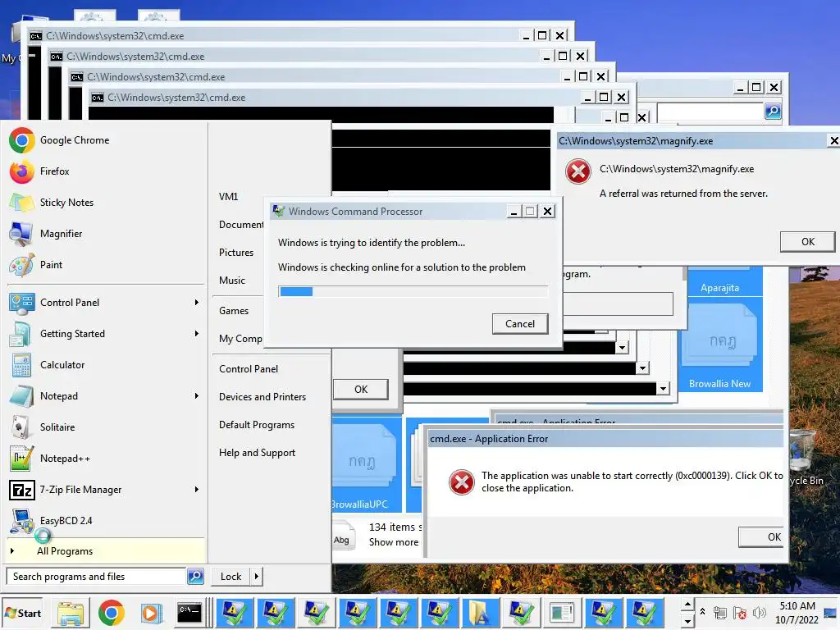
Task: Switch to the Fonts folder taskbar icon
Action: [478, 613]
